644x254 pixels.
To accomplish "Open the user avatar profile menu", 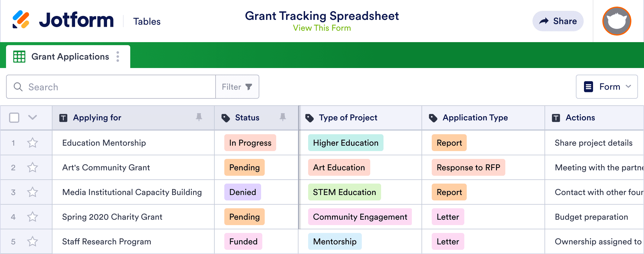I will coord(617,21).
